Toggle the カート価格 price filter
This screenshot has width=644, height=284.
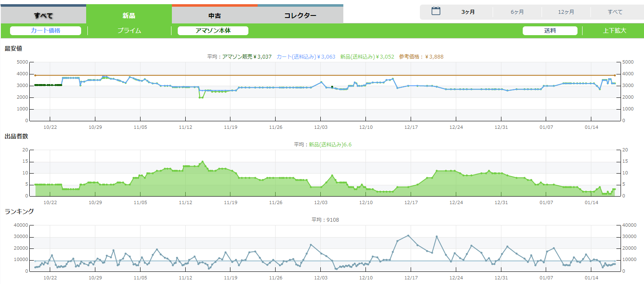[x=46, y=31]
